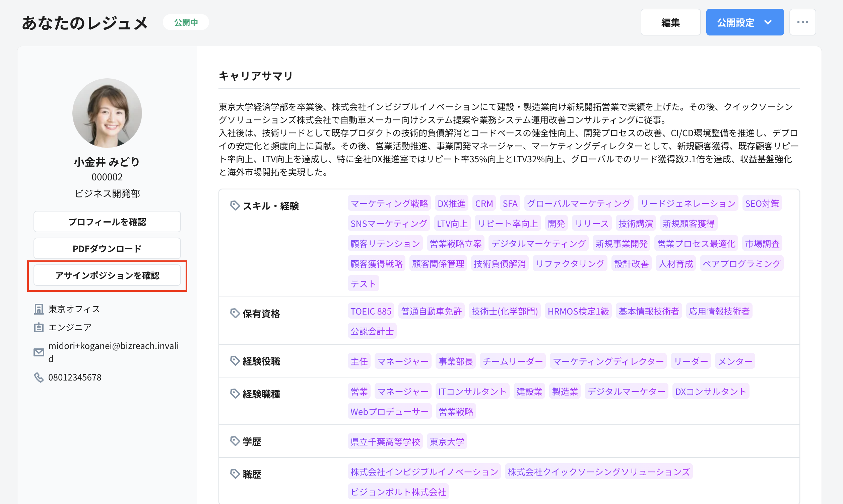Open the three-dot more options menu
Screen dimensions: 843x504
pyautogui.click(x=802, y=22)
